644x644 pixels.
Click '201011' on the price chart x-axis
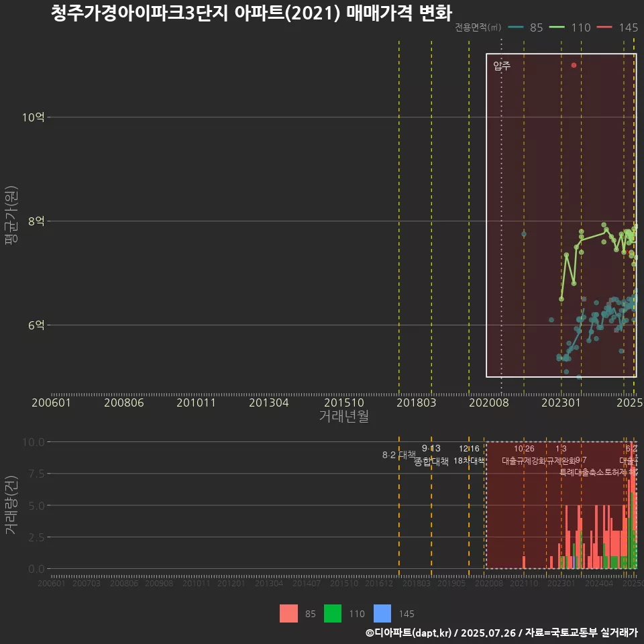click(x=197, y=402)
